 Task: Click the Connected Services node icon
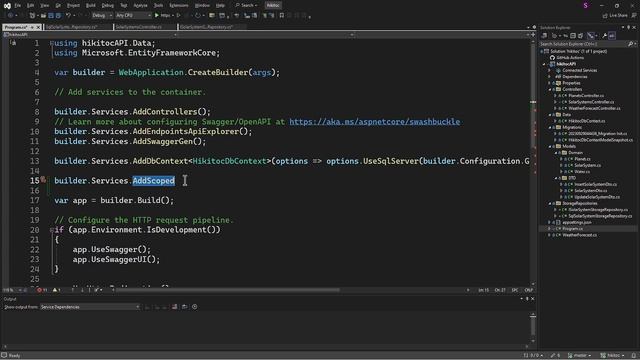click(x=558, y=70)
